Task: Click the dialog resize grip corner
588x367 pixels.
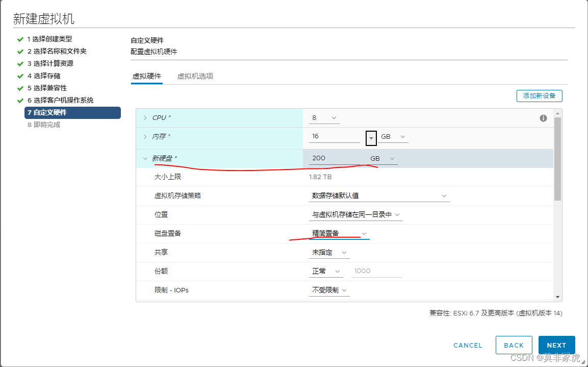Action: click(x=583, y=362)
